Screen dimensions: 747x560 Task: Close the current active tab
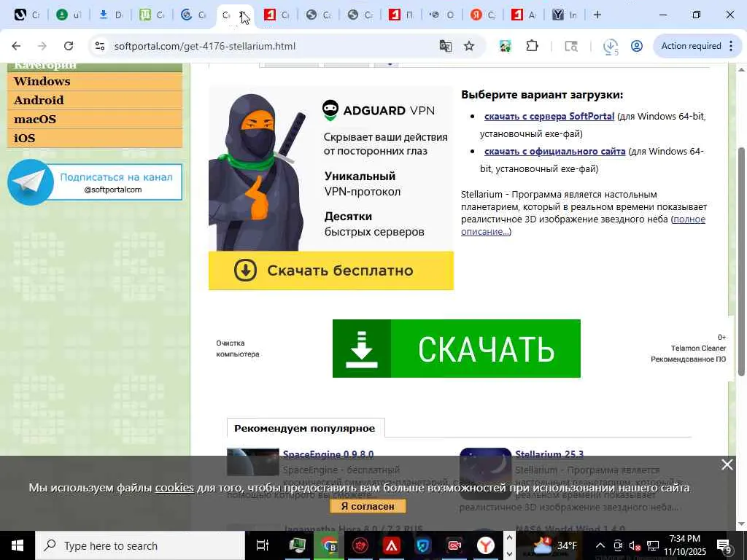[243, 15]
